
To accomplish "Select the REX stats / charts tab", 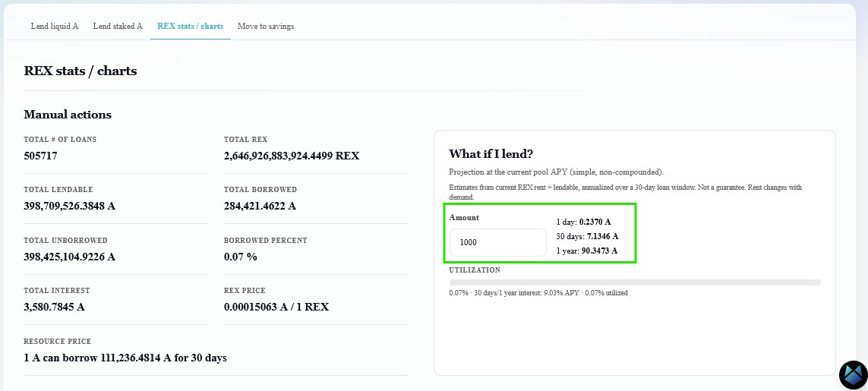I will (191, 26).
